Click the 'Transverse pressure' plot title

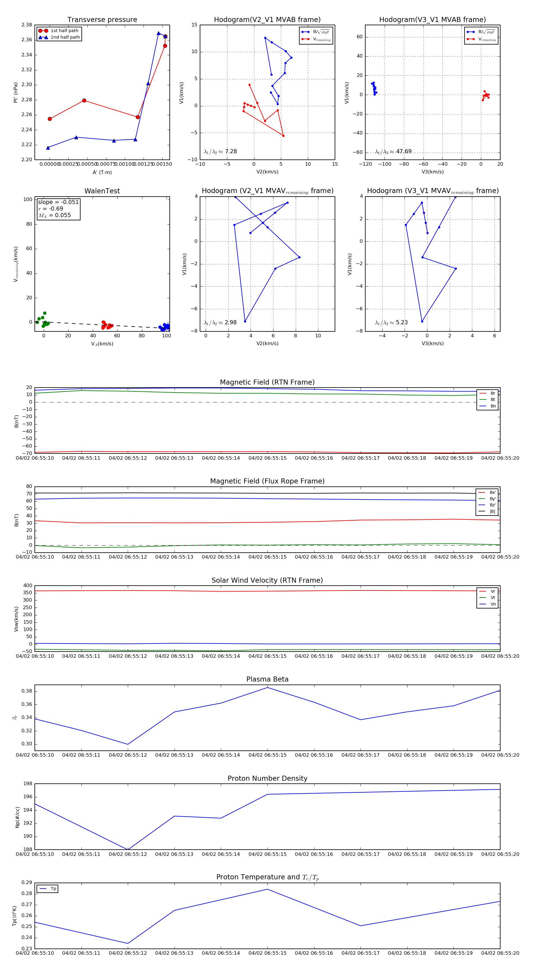click(x=102, y=20)
